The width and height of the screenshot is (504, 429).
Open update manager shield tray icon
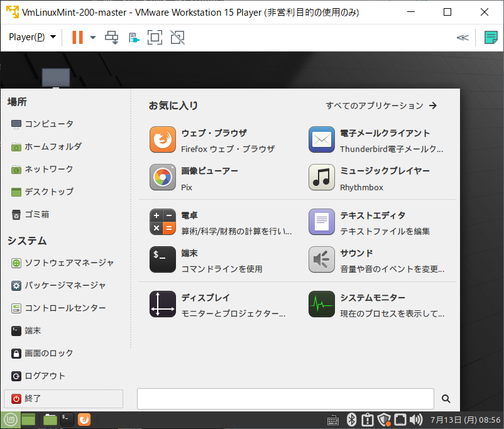pyautogui.click(x=384, y=420)
